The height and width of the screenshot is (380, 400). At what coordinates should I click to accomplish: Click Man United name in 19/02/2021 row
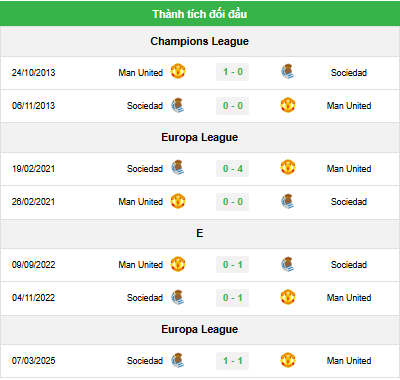[349, 169]
